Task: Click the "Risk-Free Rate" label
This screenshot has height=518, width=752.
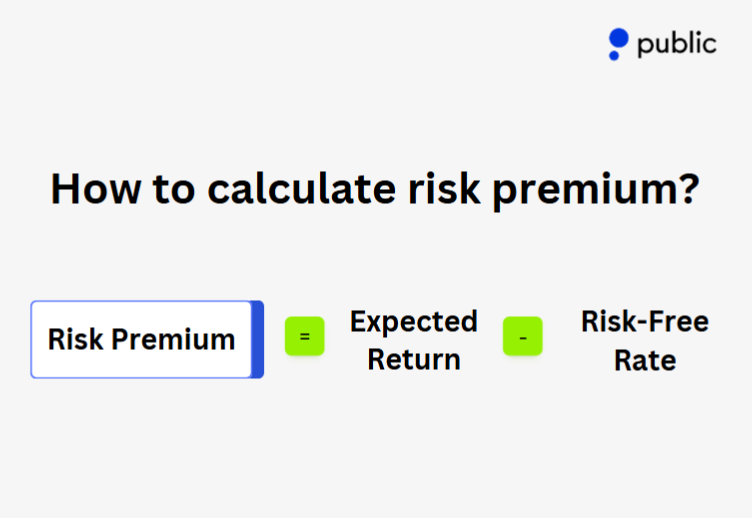Action: (644, 340)
